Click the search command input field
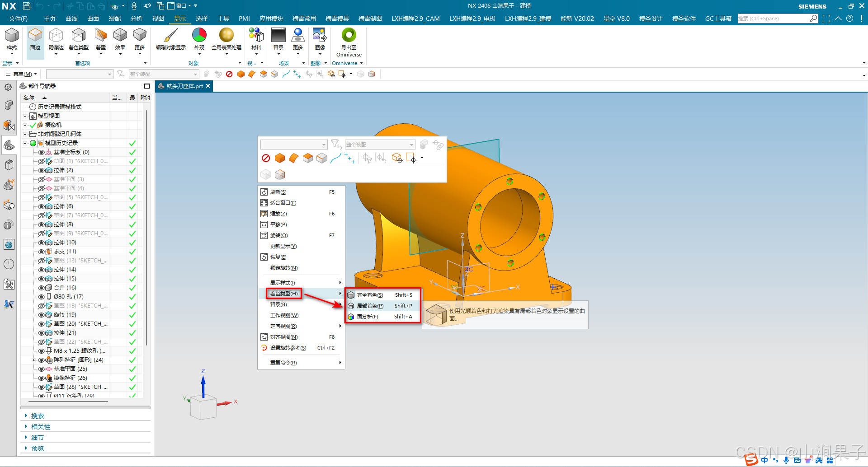Screen dimensions: 868x467 773,19
